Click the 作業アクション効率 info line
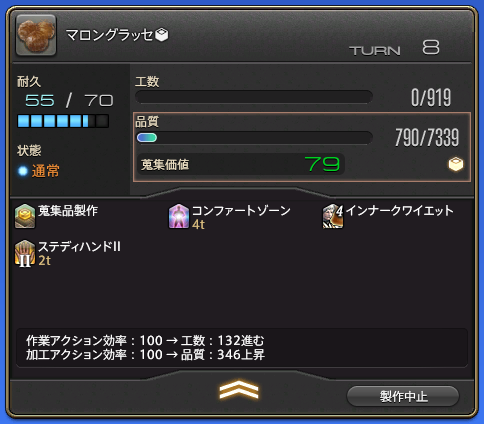This screenshot has height=424, width=484. pyautogui.click(x=145, y=341)
